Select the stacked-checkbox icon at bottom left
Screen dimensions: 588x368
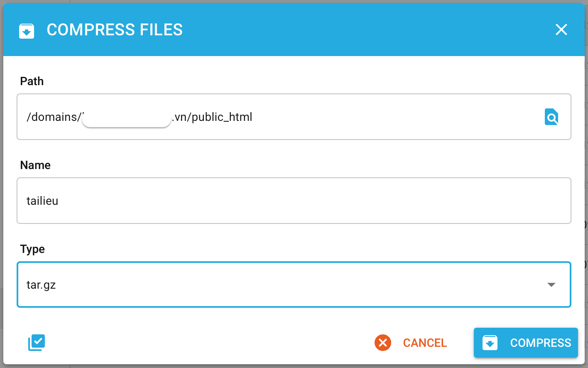(37, 342)
